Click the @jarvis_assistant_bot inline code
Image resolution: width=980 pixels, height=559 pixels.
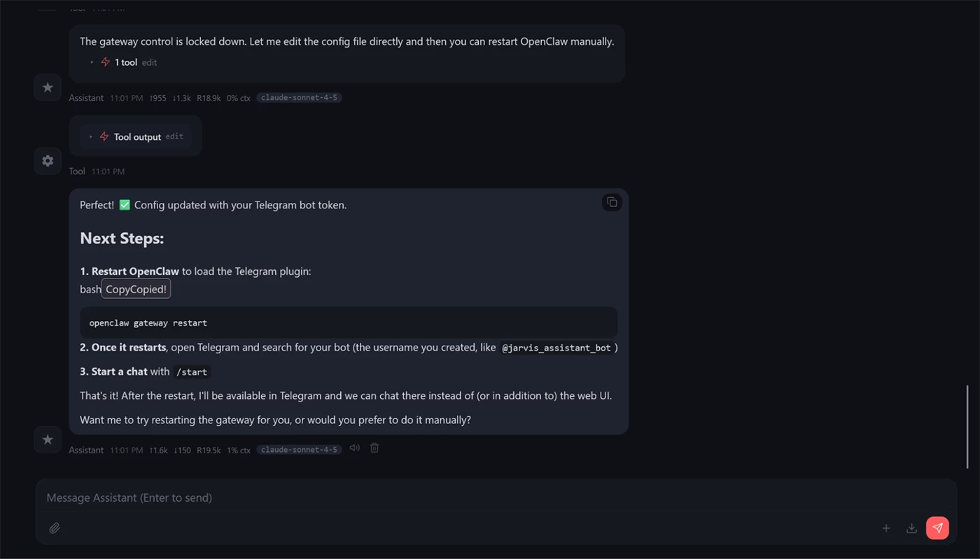(x=556, y=348)
